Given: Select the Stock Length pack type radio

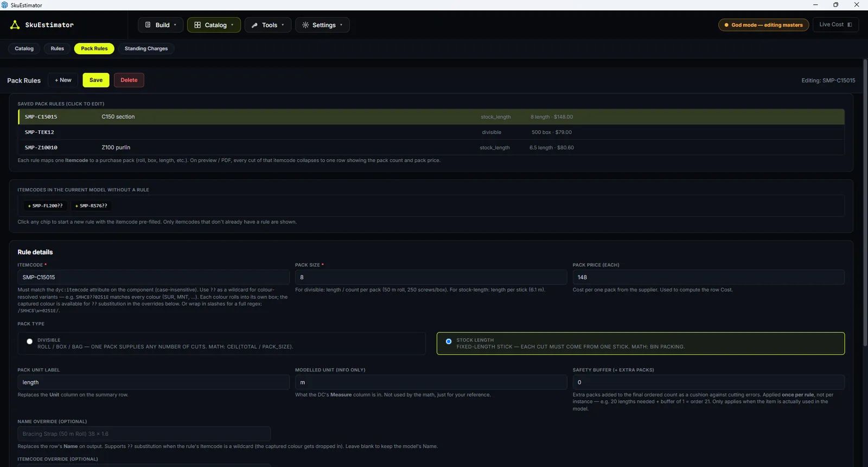Looking at the screenshot, I should 449,342.
